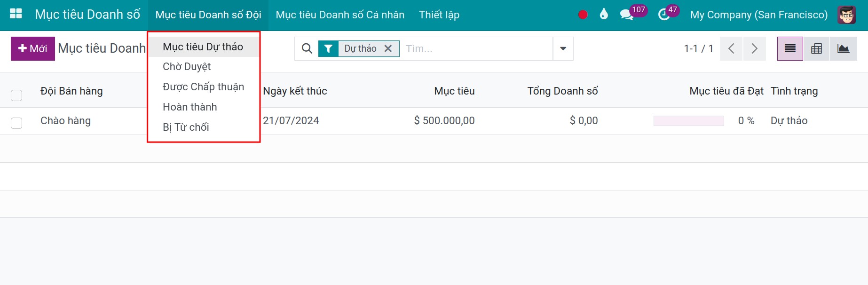868x285 pixels.
Task: Open the apps grid home menu
Action: (16, 14)
